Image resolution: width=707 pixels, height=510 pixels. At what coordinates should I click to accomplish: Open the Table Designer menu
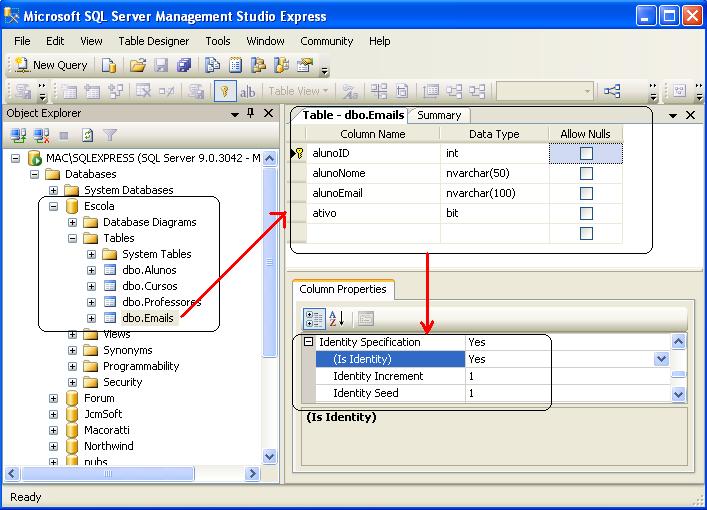point(154,41)
